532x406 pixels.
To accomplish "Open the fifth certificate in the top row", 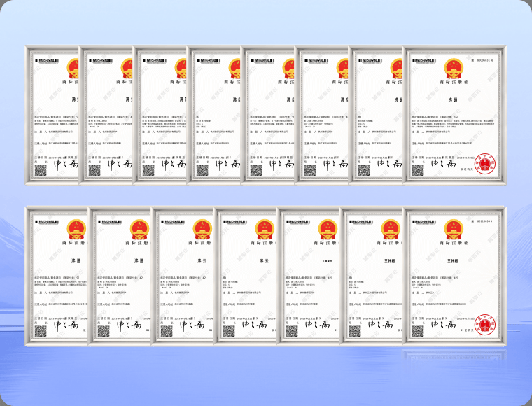I will (x=267, y=115).
